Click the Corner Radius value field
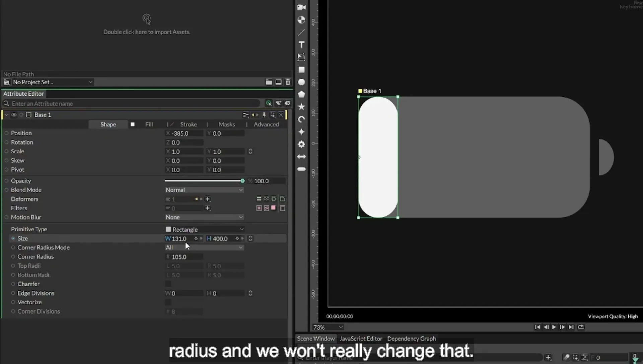 coord(185,257)
